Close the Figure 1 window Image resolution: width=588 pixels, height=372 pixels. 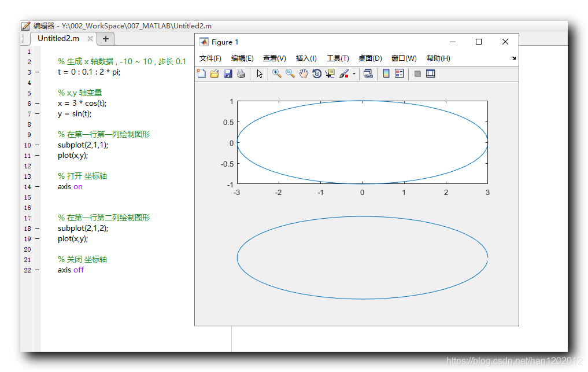pos(505,42)
